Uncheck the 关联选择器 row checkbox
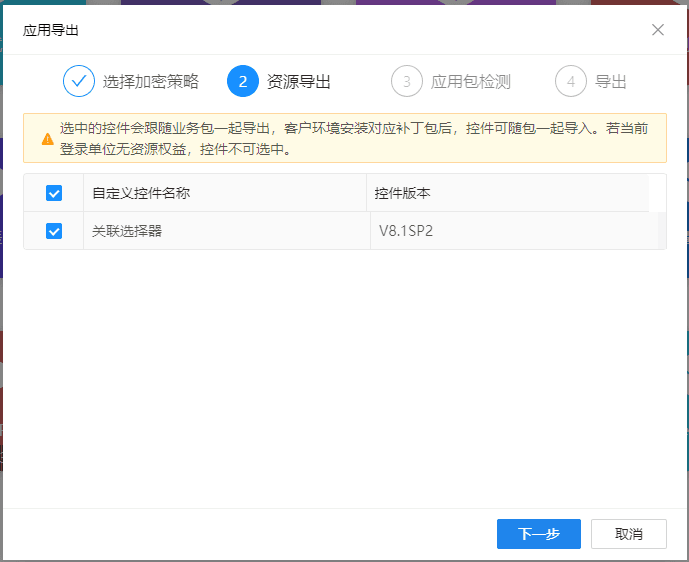The height and width of the screenshot is (562, 689). [x=54, y=231]
